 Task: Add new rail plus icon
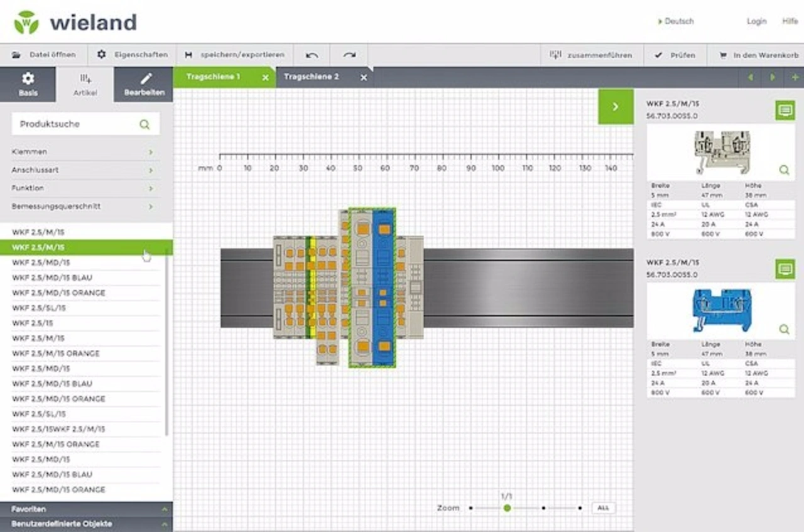pos(795,77)
